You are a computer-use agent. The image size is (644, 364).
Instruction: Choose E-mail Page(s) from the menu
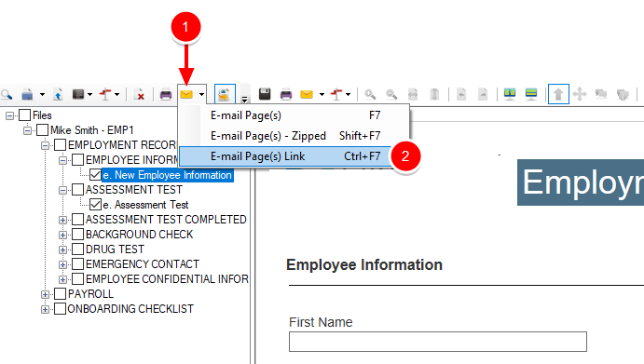(x=295, y=115)
